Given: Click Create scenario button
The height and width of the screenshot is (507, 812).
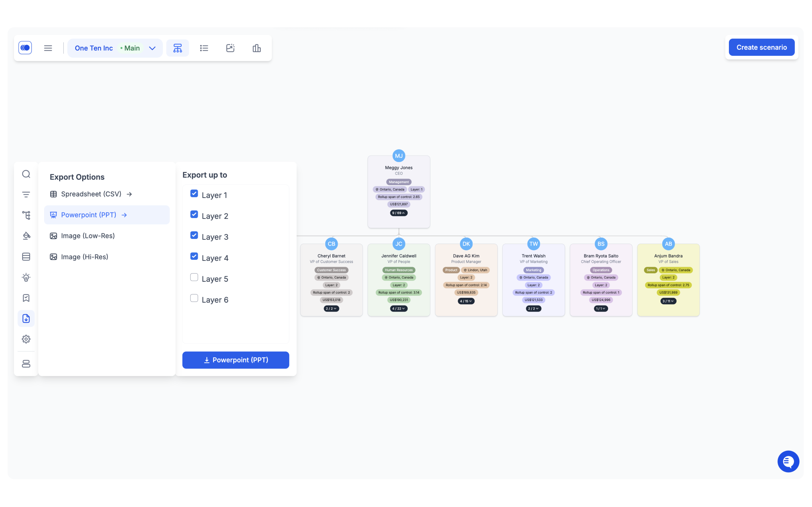Looking at the screenshot, I should point(761,47).
